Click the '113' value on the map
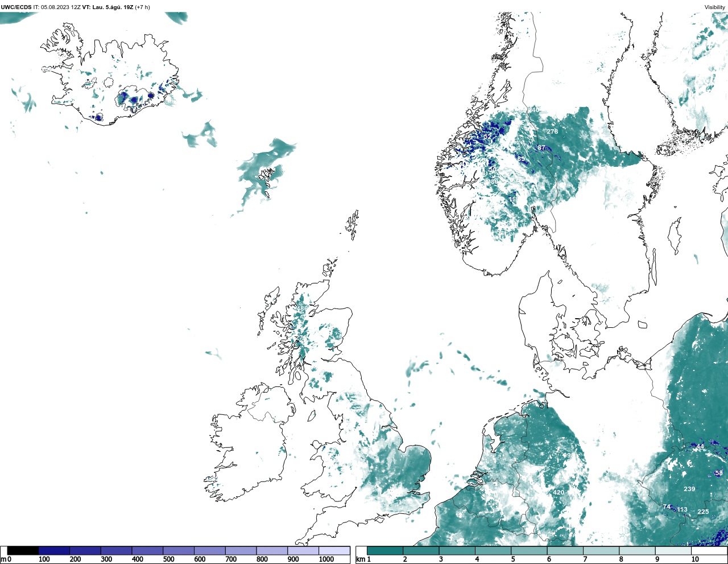Viewport: 728px width, 564px height. click(x=682, y=510)
